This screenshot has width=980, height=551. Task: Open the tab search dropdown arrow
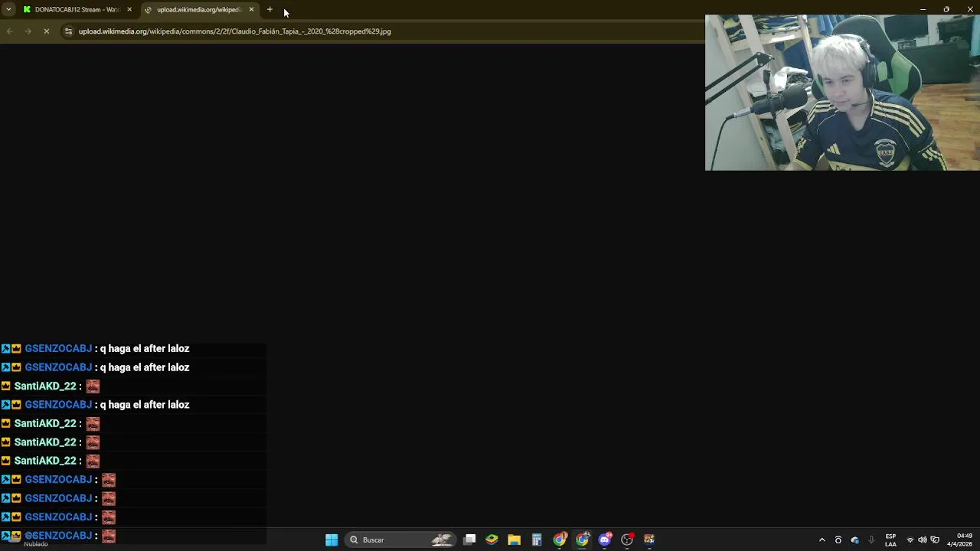click(x=8, y=9)
